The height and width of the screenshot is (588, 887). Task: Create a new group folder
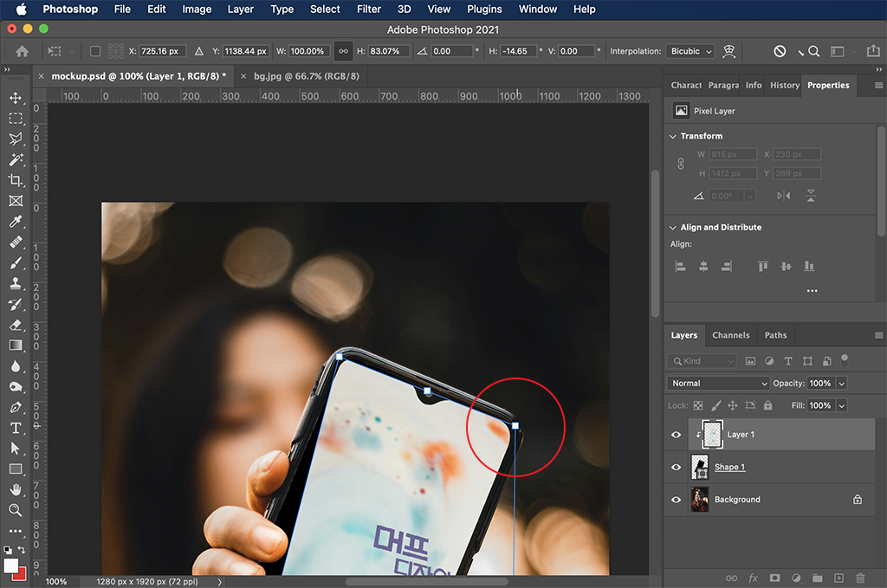pos(818,578)
